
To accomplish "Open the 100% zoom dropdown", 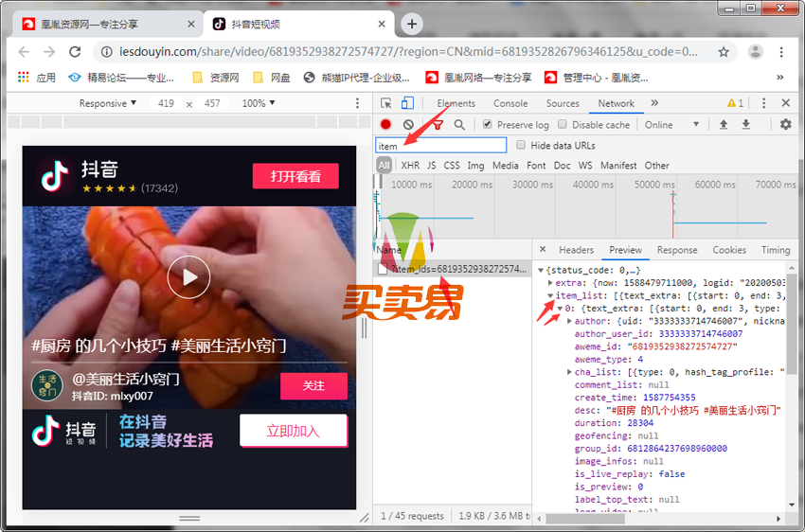I will [x=259, y=103].
